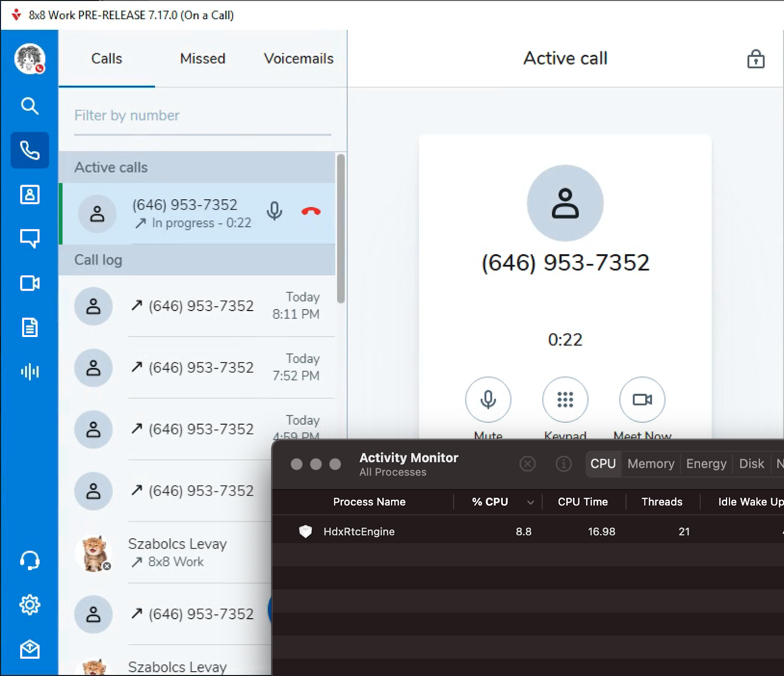
Task: Click the 8.8 % CPU value
Action: point(523,531)
